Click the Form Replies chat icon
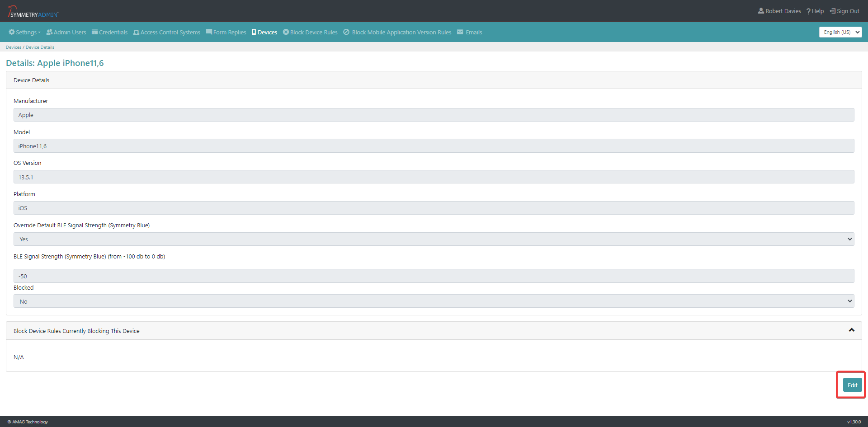 tap(209, 32)
